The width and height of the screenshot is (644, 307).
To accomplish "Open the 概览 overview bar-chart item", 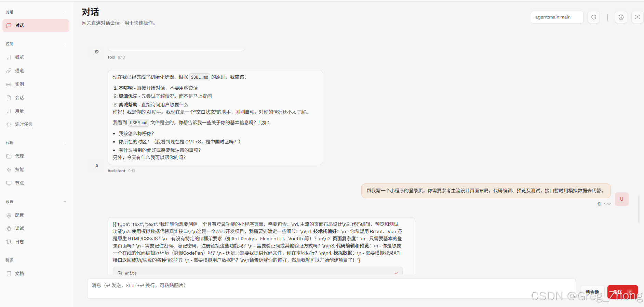I will (x=36, y=57).
